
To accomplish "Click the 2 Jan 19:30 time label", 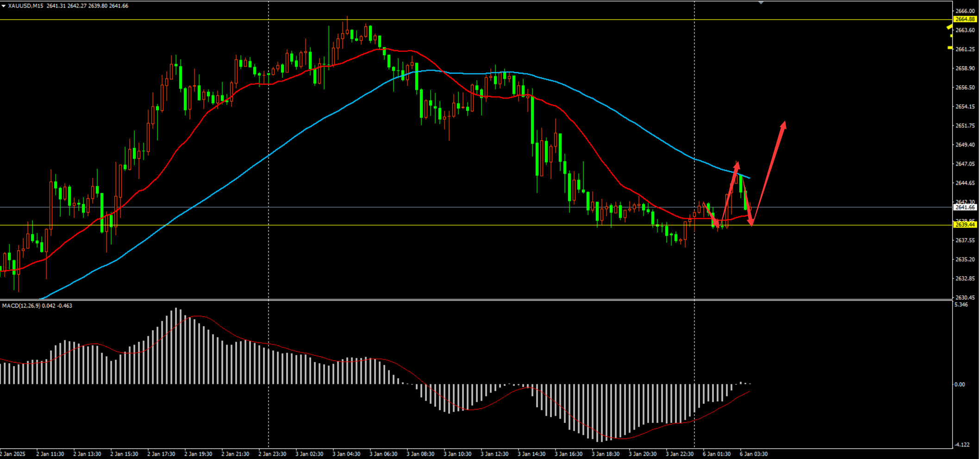I will pyautogui.click(x=198, y=454).
